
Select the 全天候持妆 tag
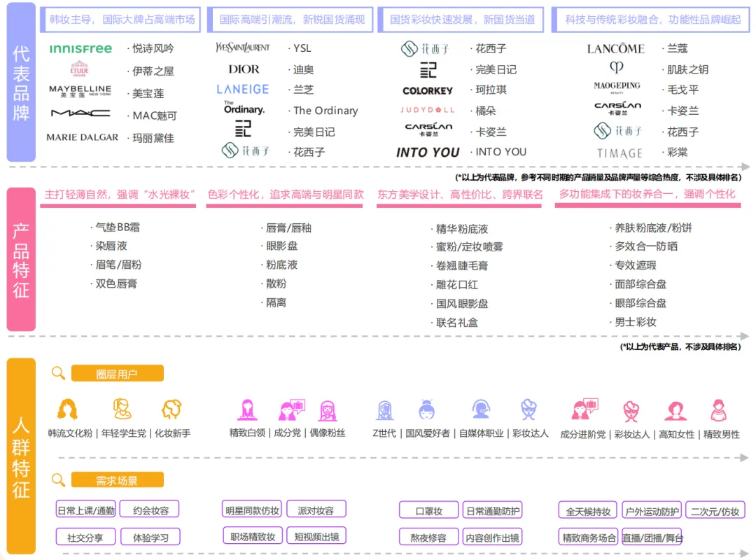click(588, 511)
